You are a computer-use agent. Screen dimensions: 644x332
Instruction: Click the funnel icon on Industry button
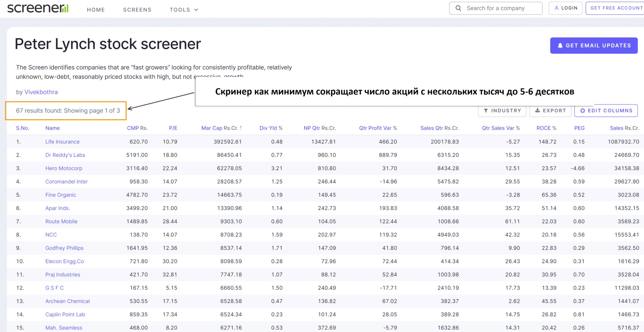pos(486,110)
